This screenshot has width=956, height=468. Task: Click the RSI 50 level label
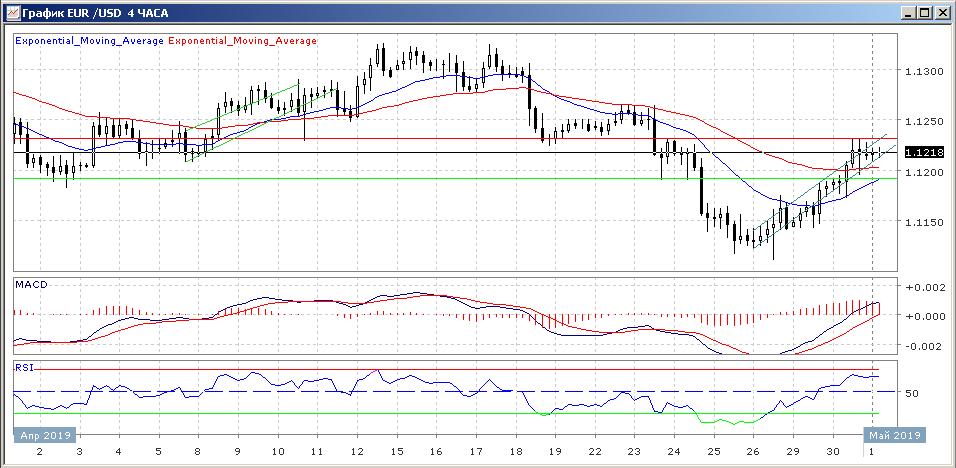pyautogui.click(x=912, y=394)
